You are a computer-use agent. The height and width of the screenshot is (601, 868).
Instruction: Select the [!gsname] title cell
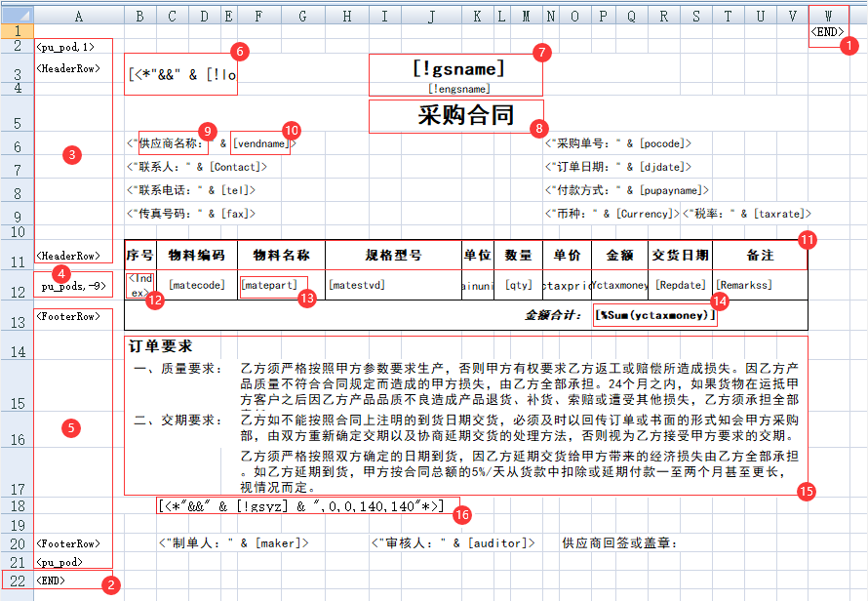pyautogui.click(x=459, y=68)
